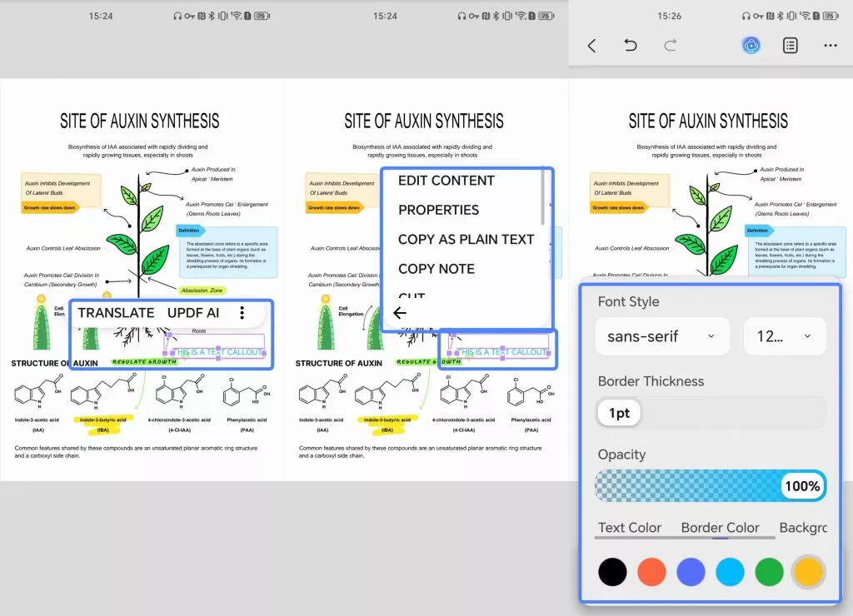The width and height of the screenshot is (853, 616).
Task: Tap the text callout in the left screen
Action: (x=218, y=352)
